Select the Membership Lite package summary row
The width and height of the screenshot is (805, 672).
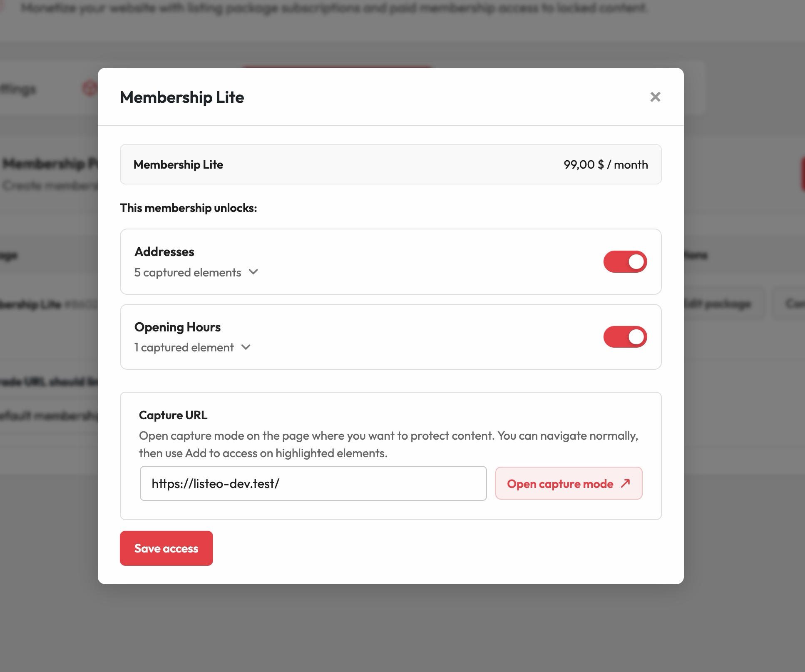[x=390, y=164]
